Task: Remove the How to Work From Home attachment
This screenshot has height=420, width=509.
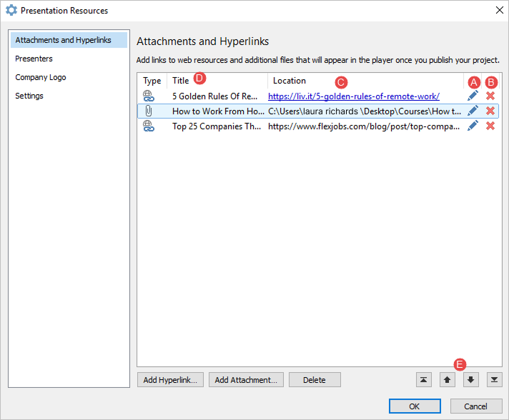Action: point(490,111)
